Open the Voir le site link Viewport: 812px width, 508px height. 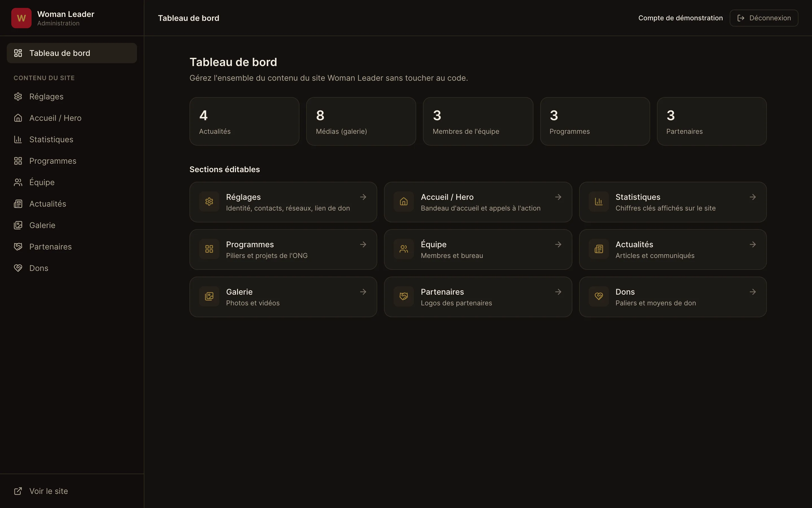pyautogui.click(x=72, y=491)
